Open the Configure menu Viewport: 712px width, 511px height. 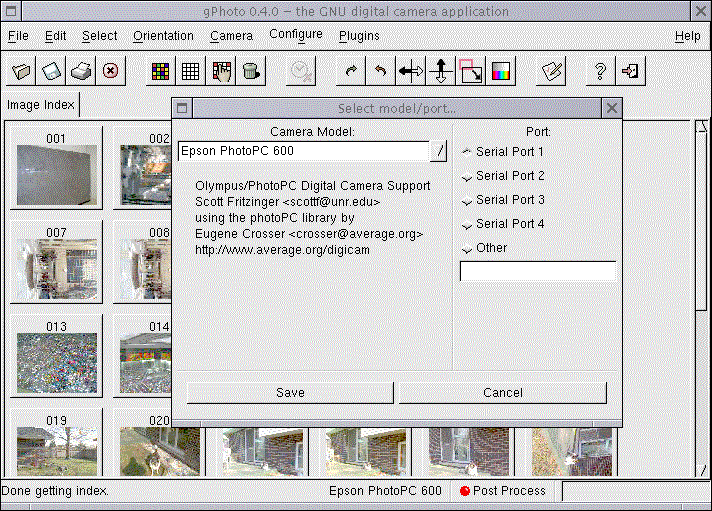(296, 35)
